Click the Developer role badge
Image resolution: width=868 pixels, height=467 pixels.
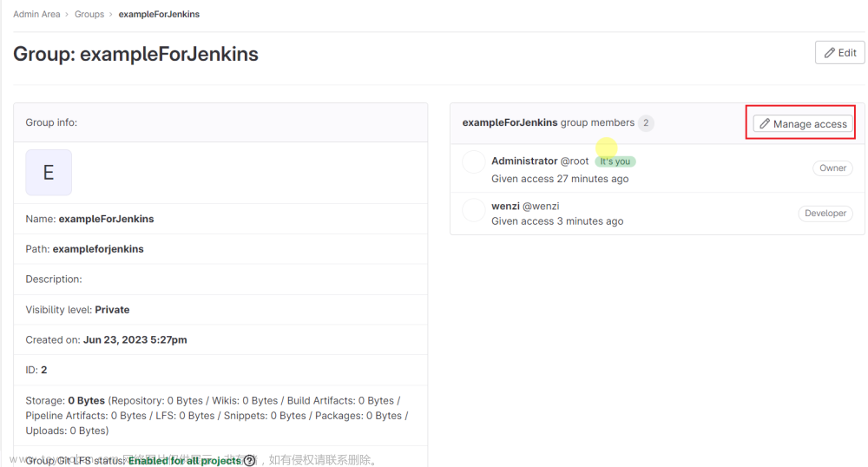coord(825,213)
